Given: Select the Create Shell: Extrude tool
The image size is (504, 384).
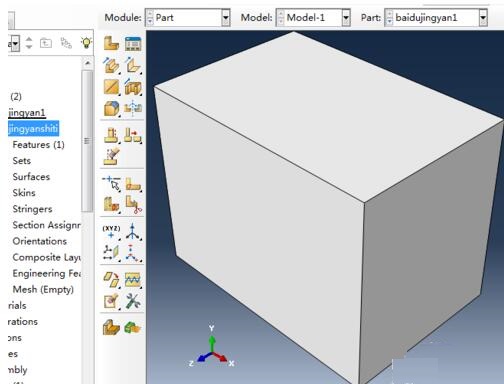Looking at the screenshot, I should point(133,66).
